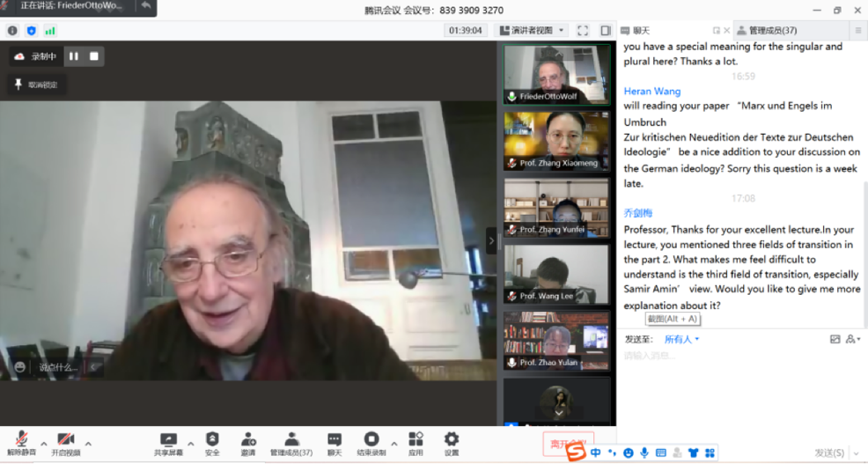Click the meeting info icon
Image resolution: width=868 pixels, height=464 pixels.
point(12,31)
